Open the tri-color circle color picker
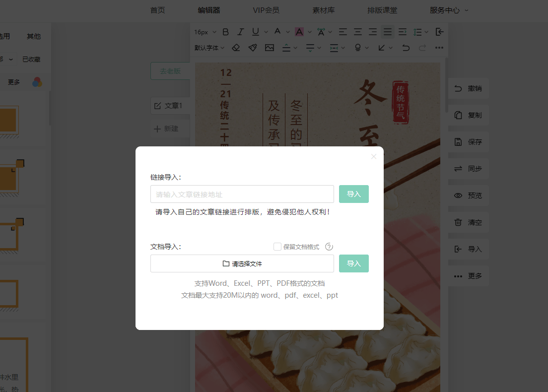Screen dimensions: 548x392 [x=37, y=82]
